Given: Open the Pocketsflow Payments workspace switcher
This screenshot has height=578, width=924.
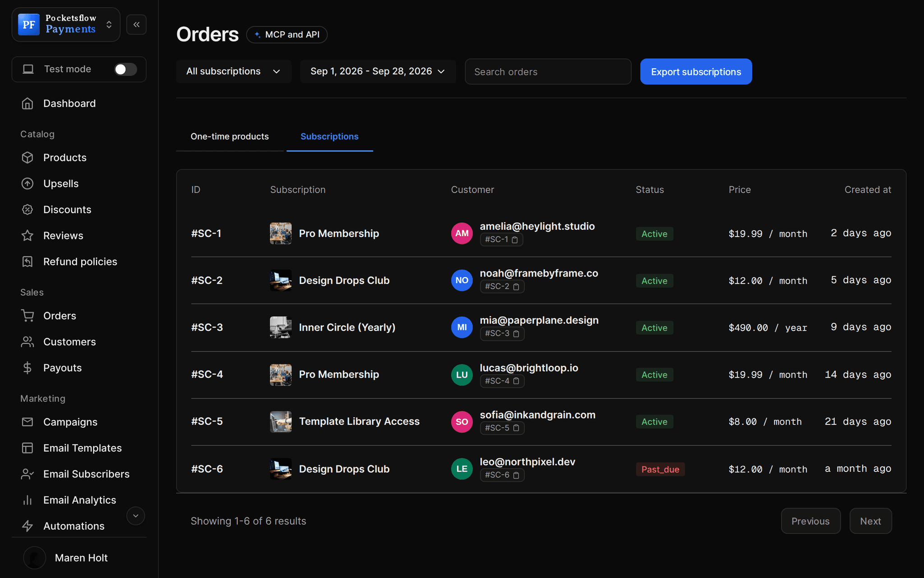Looking at the screenshot, I should pyautogui.click(x=66, y=24).
